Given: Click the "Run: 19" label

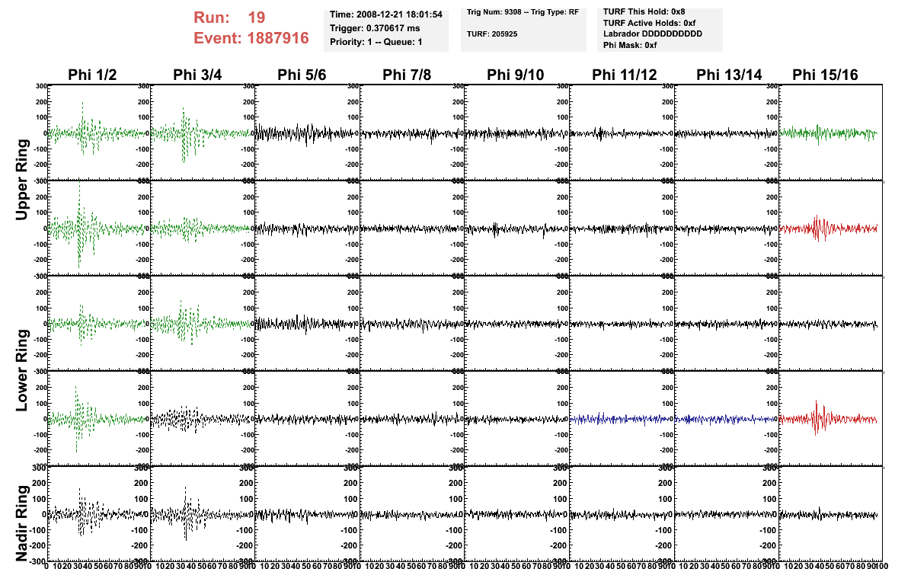Looking at the screenshot, I should (229, 18).
